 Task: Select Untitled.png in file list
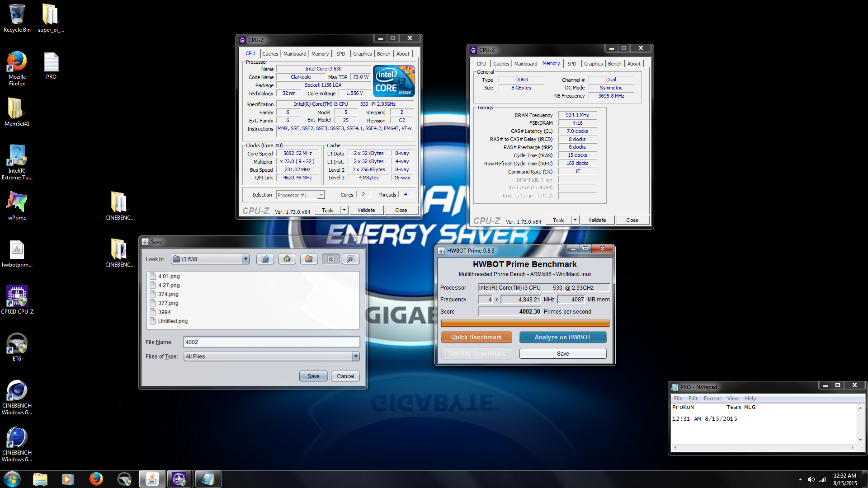tap(169, 321)
